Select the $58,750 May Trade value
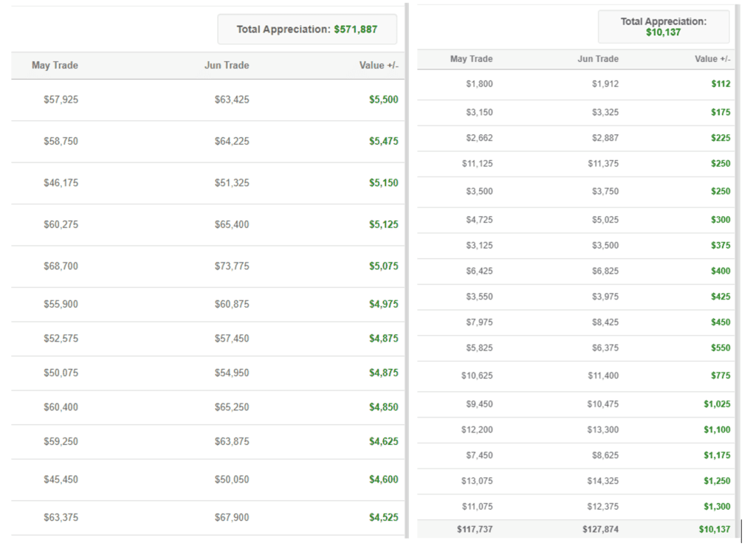Image resolution: width=756 pixels, height=560 pixels. [61, 141]
